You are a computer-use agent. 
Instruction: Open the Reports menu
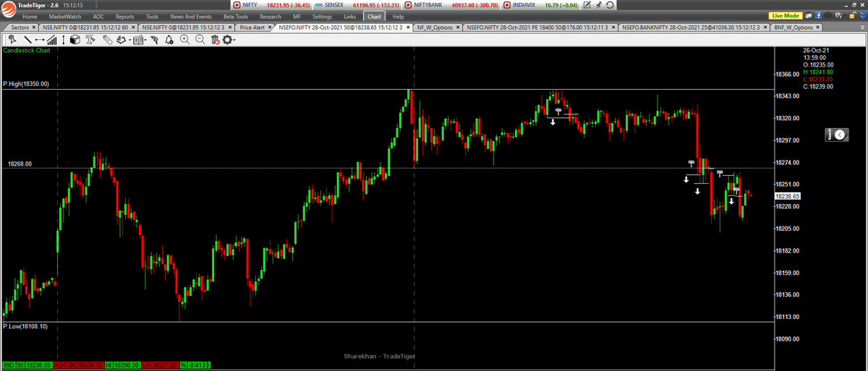[x=125, y=16]
